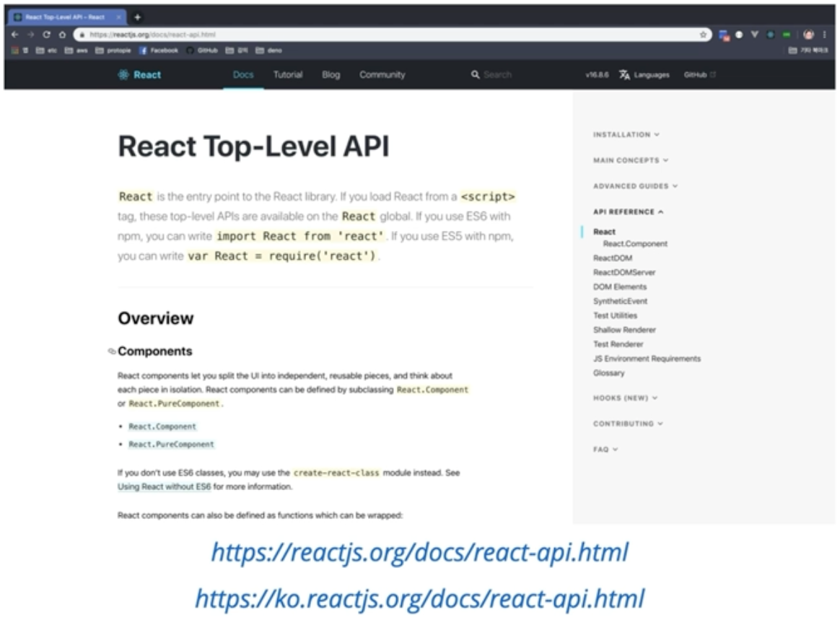Open ReactDOMServer in the sidebar

click(624, 273)
